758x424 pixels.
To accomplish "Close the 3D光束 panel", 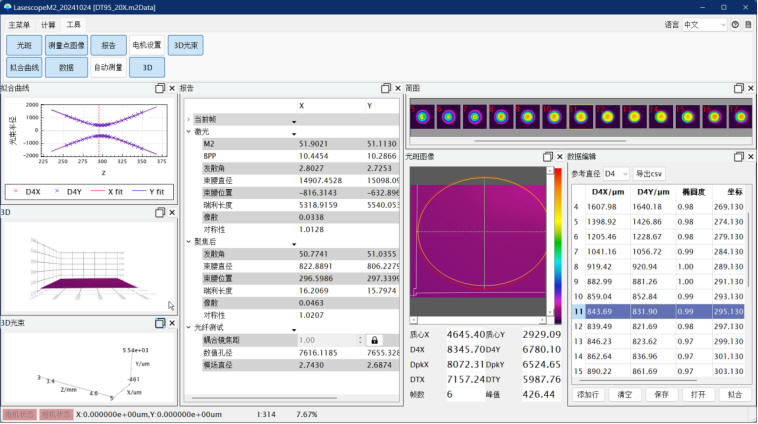I will click(172, 323).
